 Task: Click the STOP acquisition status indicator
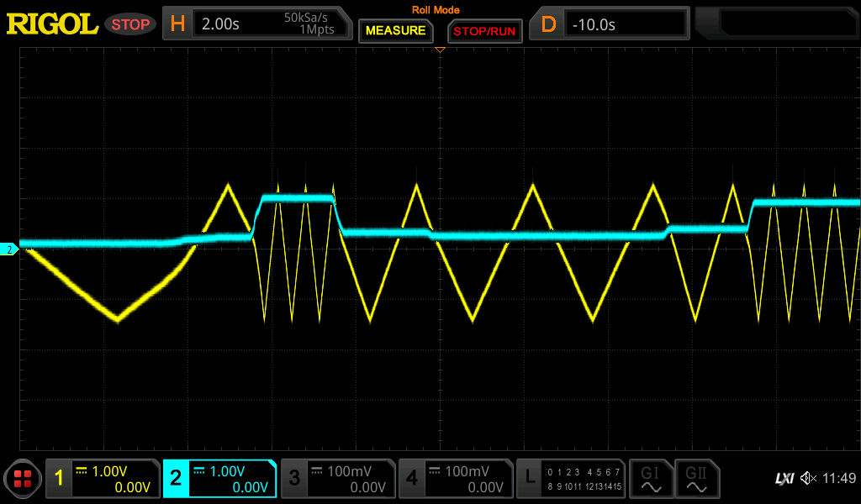point(130,24)
